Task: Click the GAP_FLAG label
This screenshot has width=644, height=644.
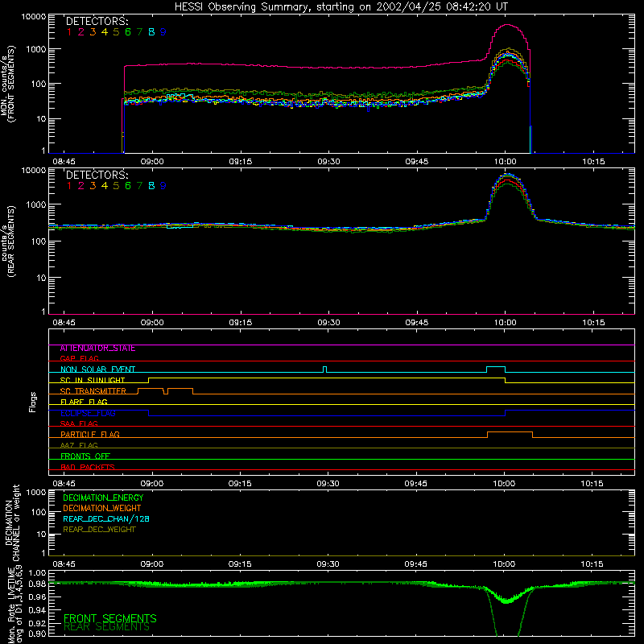Action: click(x=79, y=358)
